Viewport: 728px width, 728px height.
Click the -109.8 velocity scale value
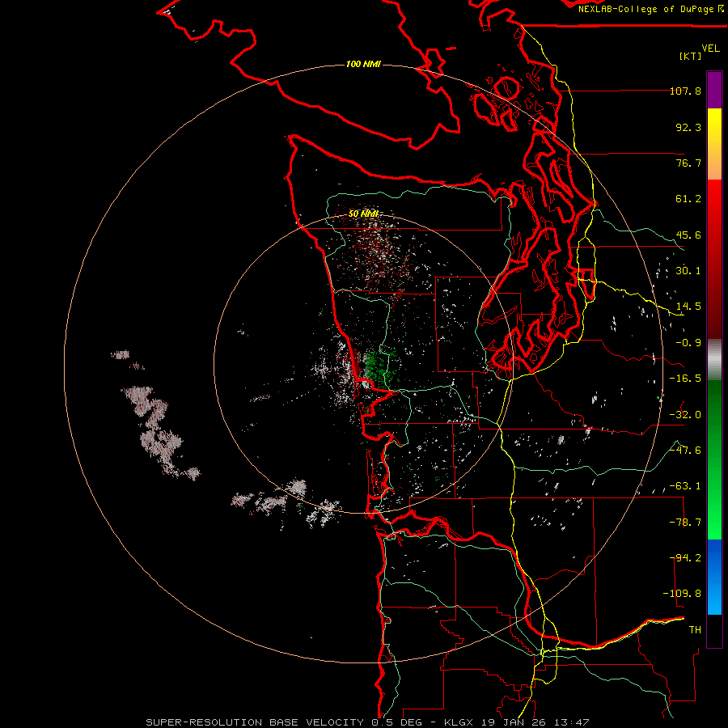(682, 594)
